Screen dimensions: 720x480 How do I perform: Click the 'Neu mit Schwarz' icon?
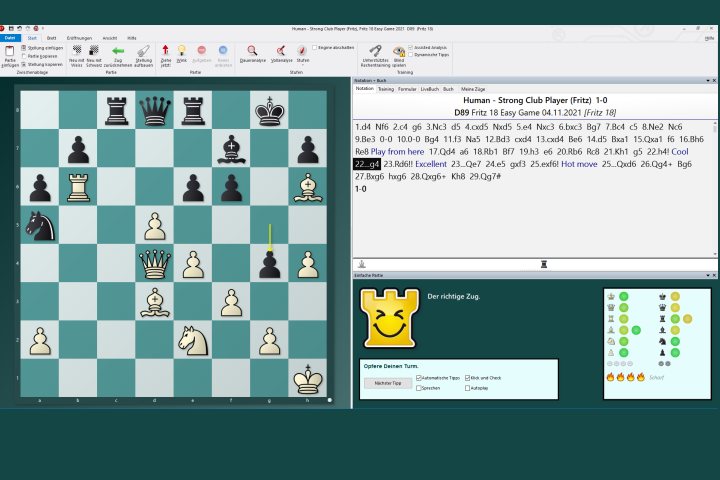point(94,50)
